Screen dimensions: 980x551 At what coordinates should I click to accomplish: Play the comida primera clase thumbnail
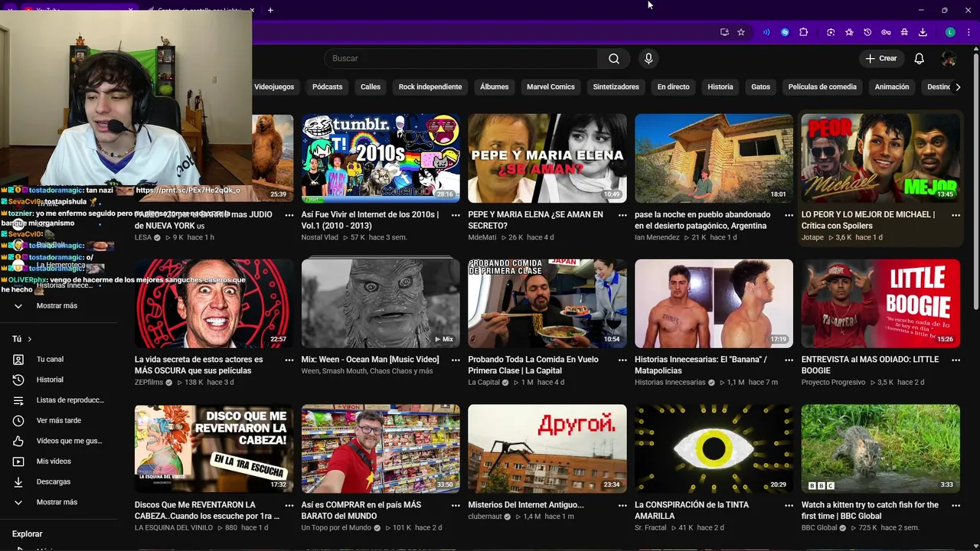[547, 303]
